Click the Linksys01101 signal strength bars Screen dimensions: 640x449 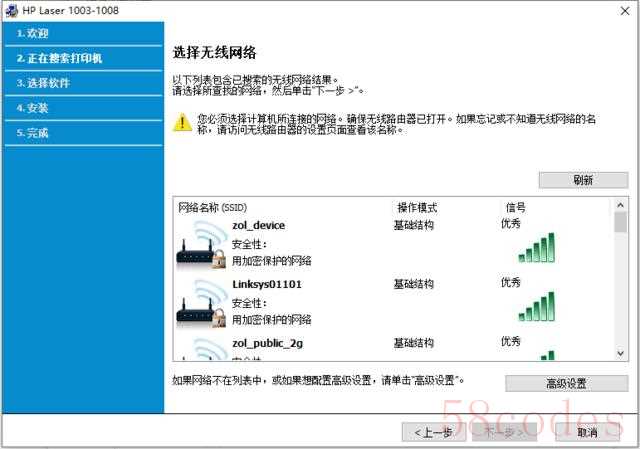(537, 306)
